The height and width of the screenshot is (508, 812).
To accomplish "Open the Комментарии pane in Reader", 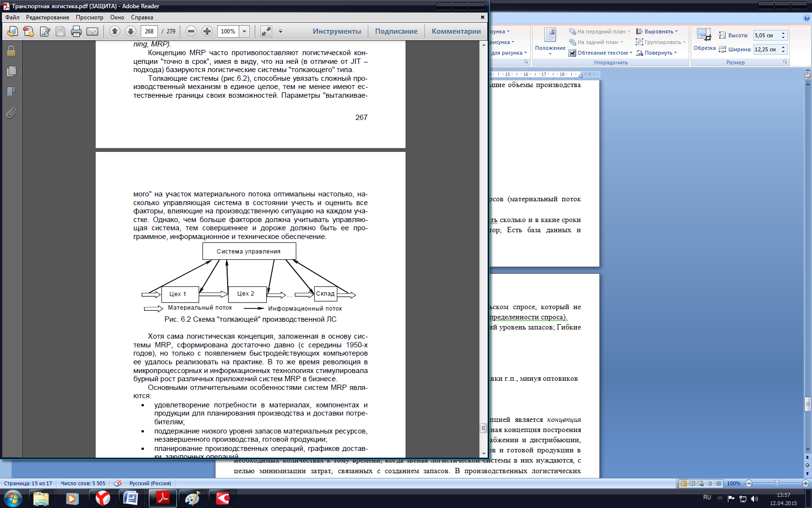I will coord(456,31).
